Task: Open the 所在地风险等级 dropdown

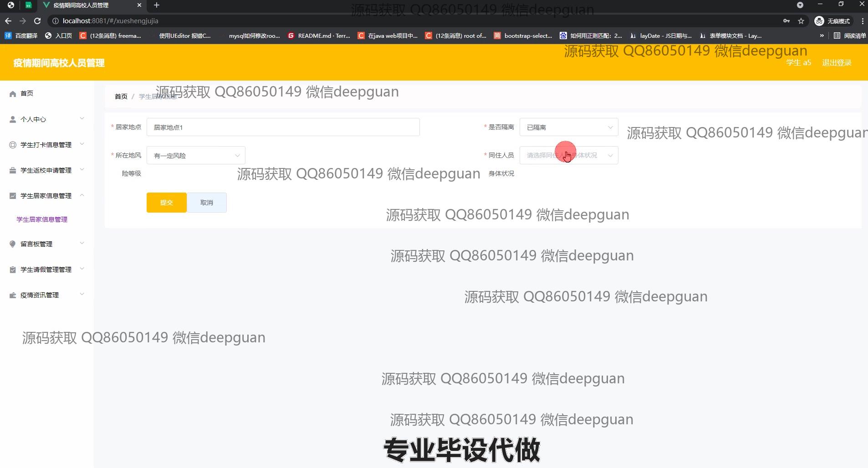Action: tap(196, 156)
